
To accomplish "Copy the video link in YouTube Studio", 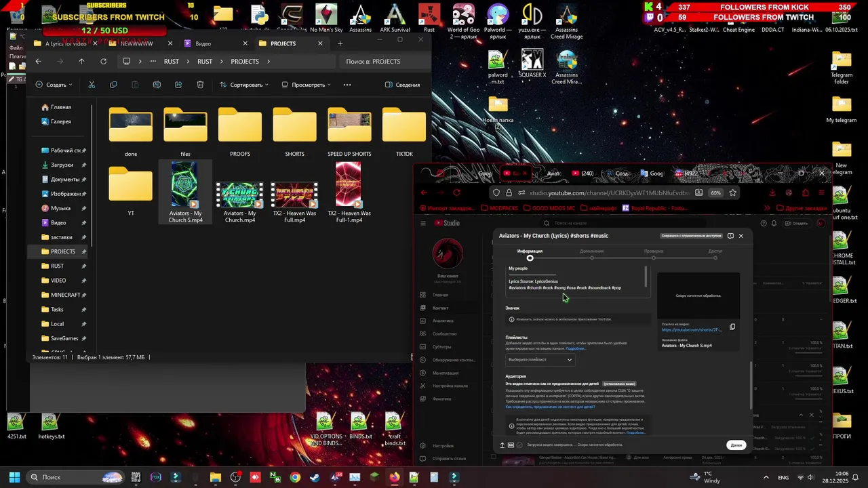I will click(732, 327).
